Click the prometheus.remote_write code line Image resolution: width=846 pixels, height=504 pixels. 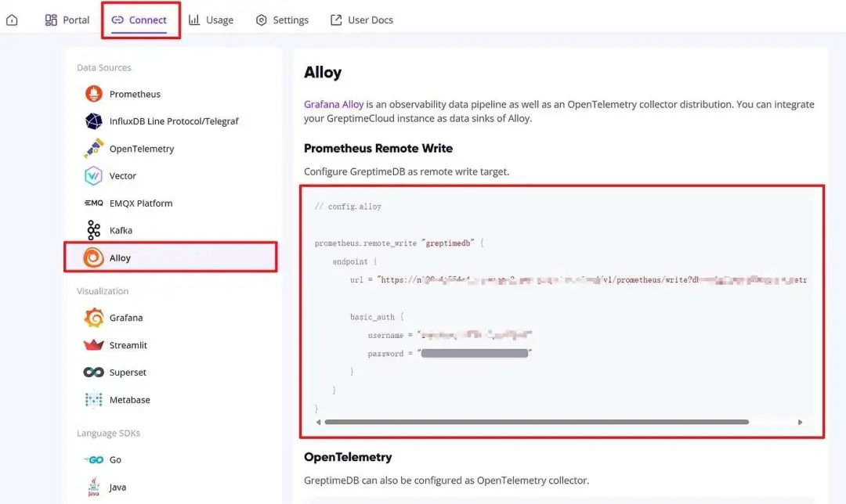pyautogui.click(x=399, y=243)
